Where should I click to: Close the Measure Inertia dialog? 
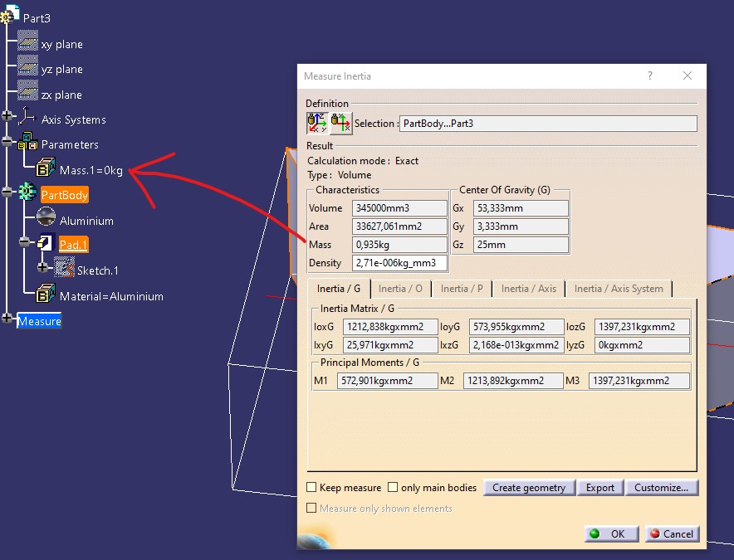pyautogui.click(x=688, y=75)
